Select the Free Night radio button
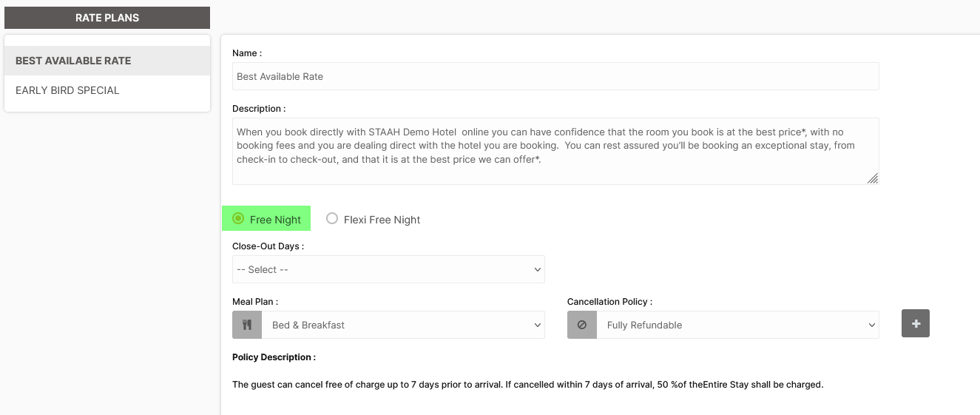This screenshot has width=980, height=415. [238, 219]
